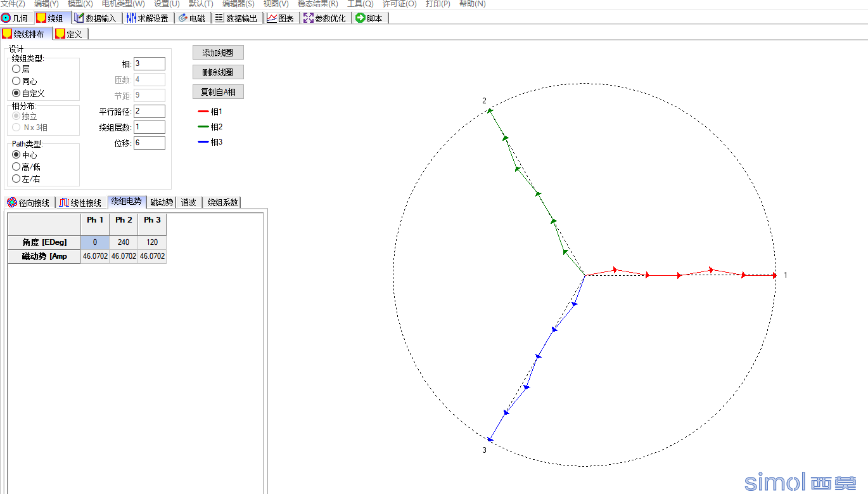Click the 复制自A相 button
This screenshot has width=868, height=494.
coord(218,91)
